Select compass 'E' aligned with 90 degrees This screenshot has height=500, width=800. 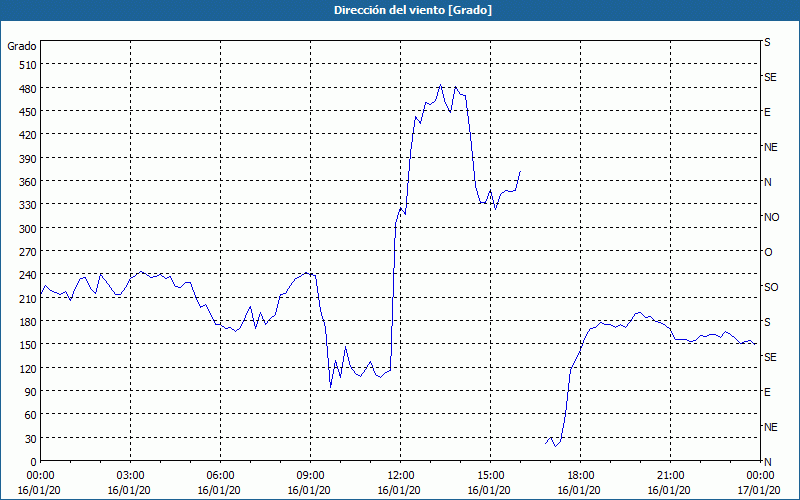767,392
